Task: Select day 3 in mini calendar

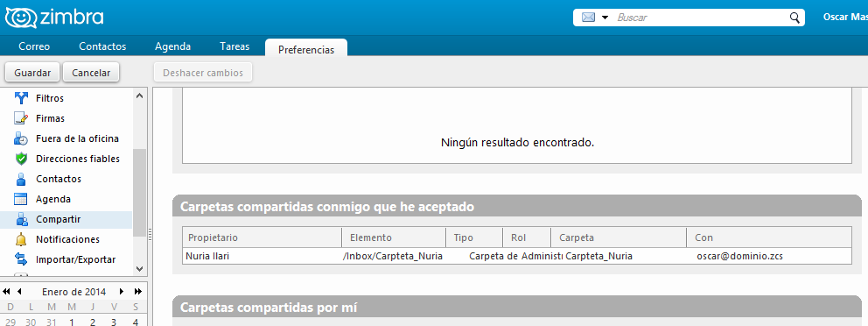Action: 114,322
